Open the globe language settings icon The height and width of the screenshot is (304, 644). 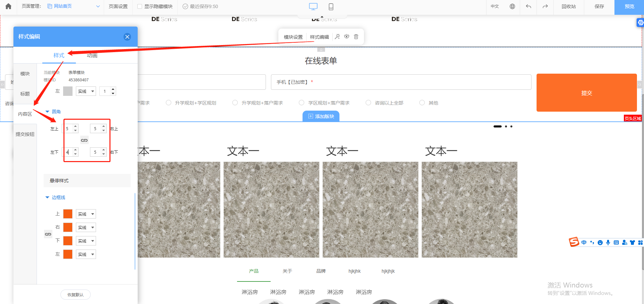tap(512, 6)
